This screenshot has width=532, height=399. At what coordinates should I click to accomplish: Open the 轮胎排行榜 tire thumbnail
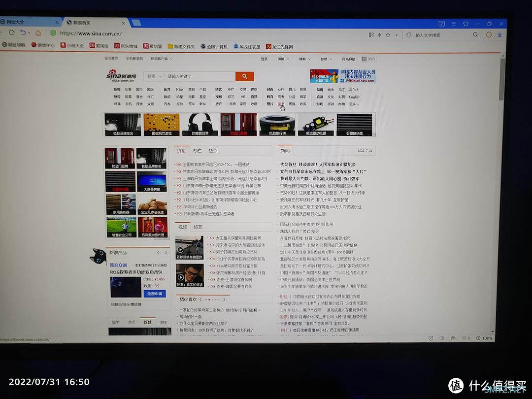pyautogui.click(x=277, y=125)
